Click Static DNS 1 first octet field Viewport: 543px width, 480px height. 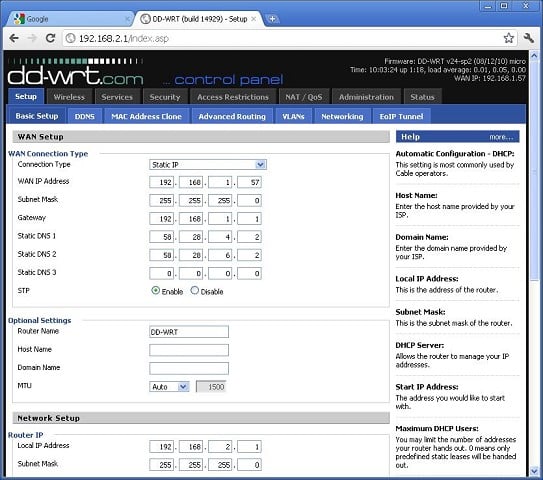coord(161,237)
